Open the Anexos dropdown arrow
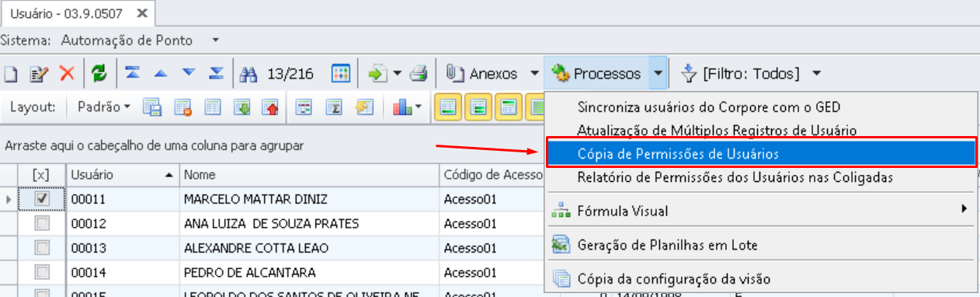 click(x=534, y=74)
